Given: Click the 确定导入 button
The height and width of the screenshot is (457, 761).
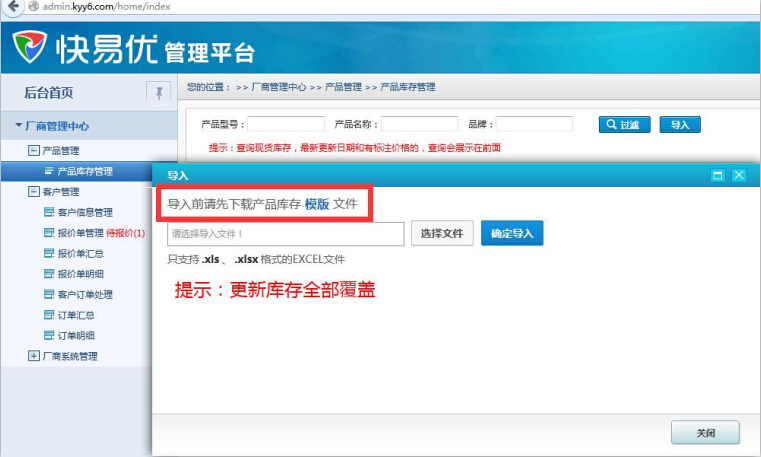Looking at the screenshot, I should [512, 233].
